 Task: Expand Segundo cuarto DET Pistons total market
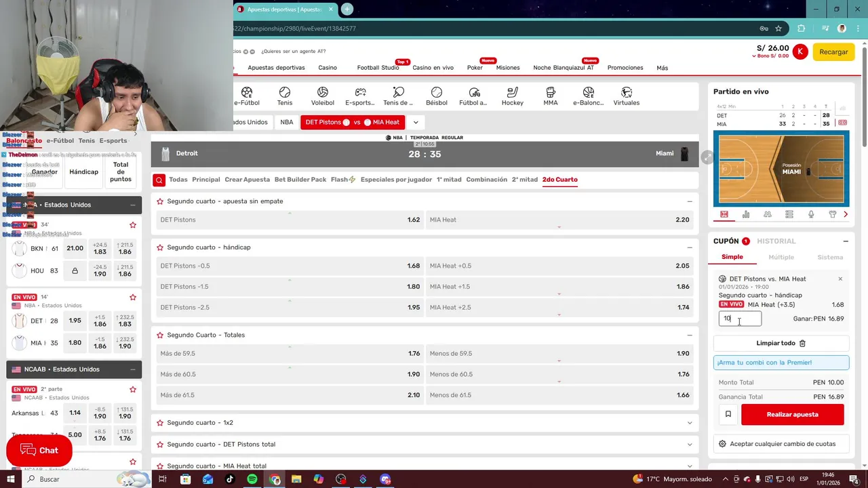(x=690, y=445)
